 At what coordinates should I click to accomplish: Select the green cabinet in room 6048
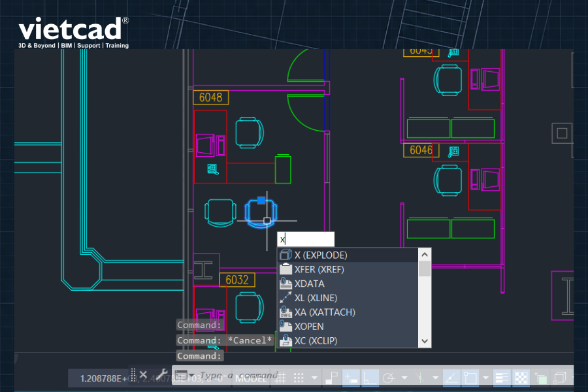(x=283, y=169)
